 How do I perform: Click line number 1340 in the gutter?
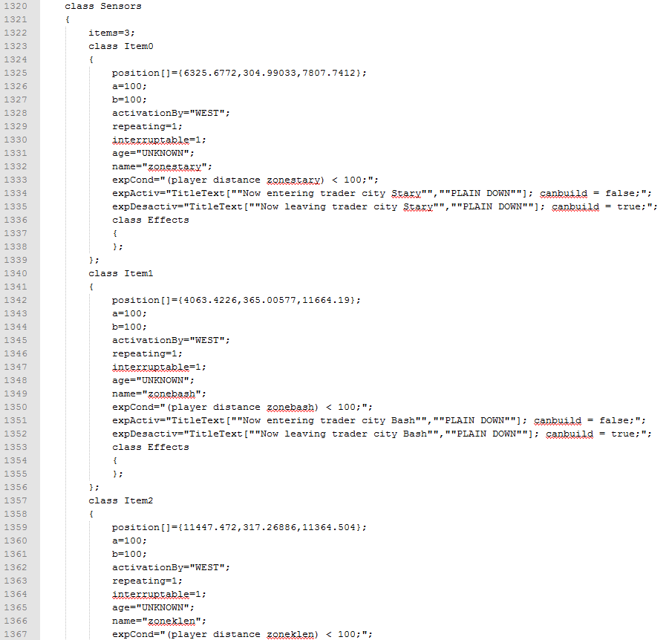pos(16,273)
